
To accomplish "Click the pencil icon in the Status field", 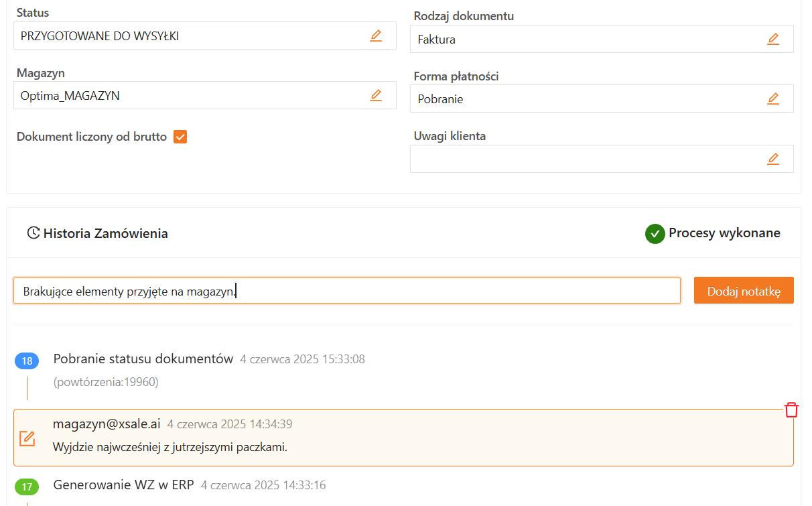I will [x=376, y=36].
